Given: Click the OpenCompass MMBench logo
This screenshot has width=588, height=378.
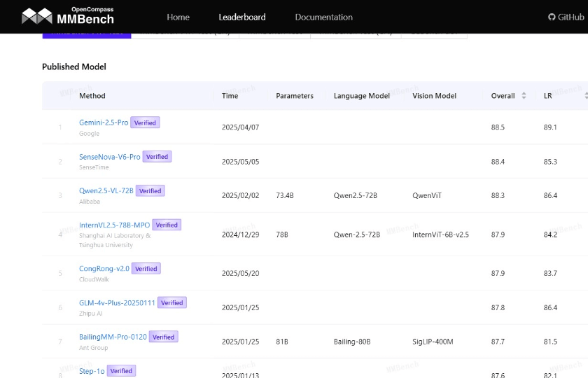Looking at the screenshot, I should pyautogui.click(x=67, y=15).
